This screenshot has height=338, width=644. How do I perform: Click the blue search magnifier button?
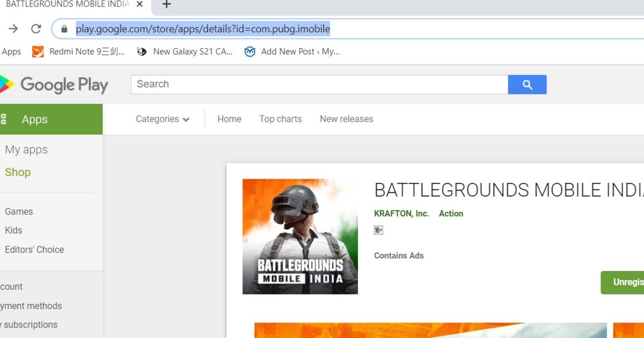pos(528,84)
